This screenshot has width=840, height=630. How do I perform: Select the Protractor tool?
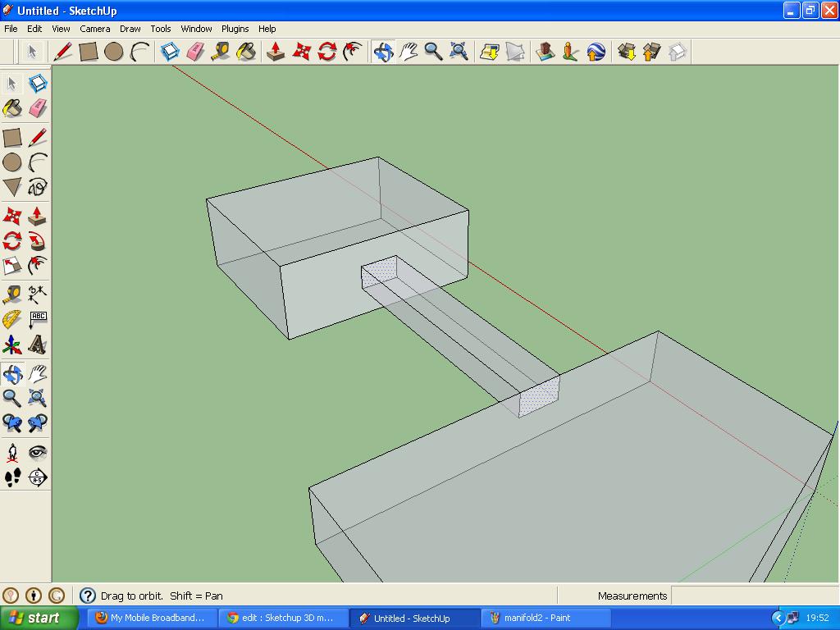point(12,319)
